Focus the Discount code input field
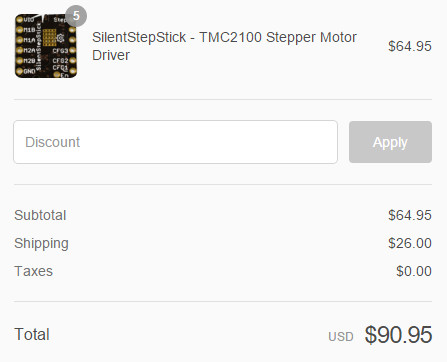 (x=175, y=142)
